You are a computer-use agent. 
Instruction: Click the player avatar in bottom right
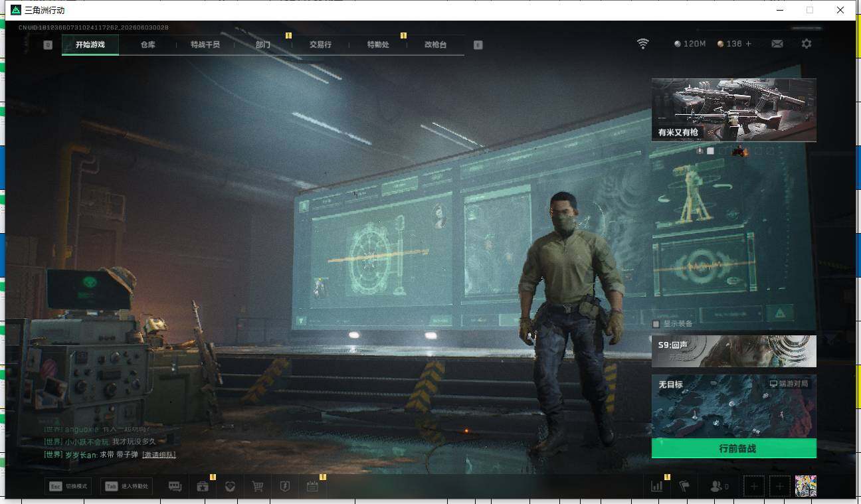806,486
